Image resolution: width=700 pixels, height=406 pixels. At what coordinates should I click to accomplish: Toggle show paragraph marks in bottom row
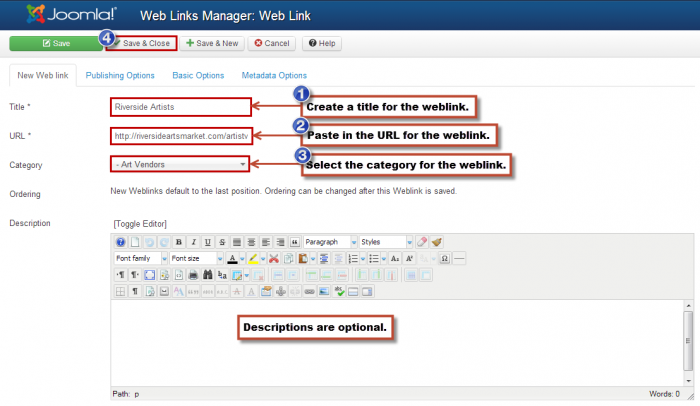[135, 292]
